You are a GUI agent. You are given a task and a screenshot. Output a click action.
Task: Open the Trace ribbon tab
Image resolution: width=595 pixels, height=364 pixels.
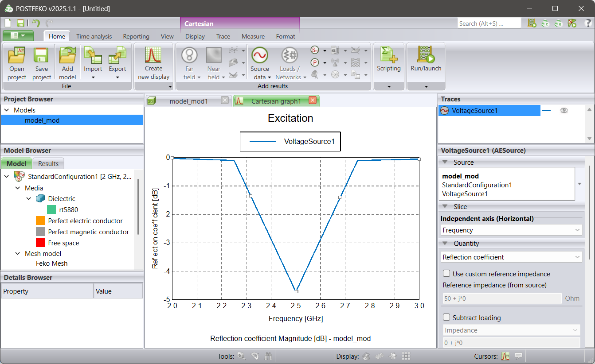click(x=223, y=37)
